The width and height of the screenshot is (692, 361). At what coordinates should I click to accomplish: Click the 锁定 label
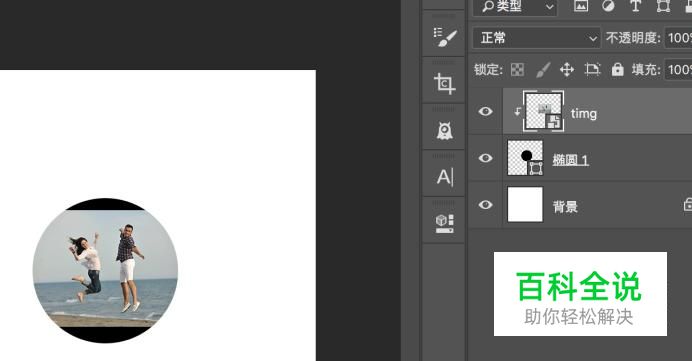pyautogui.click(x=488, y=70)
